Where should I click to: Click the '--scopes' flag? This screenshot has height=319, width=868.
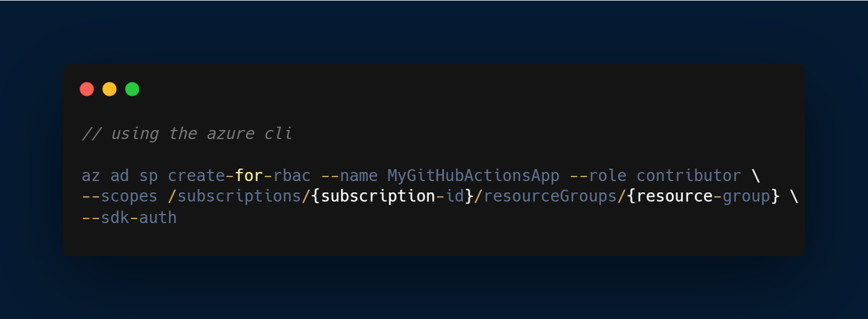(120, 196)
